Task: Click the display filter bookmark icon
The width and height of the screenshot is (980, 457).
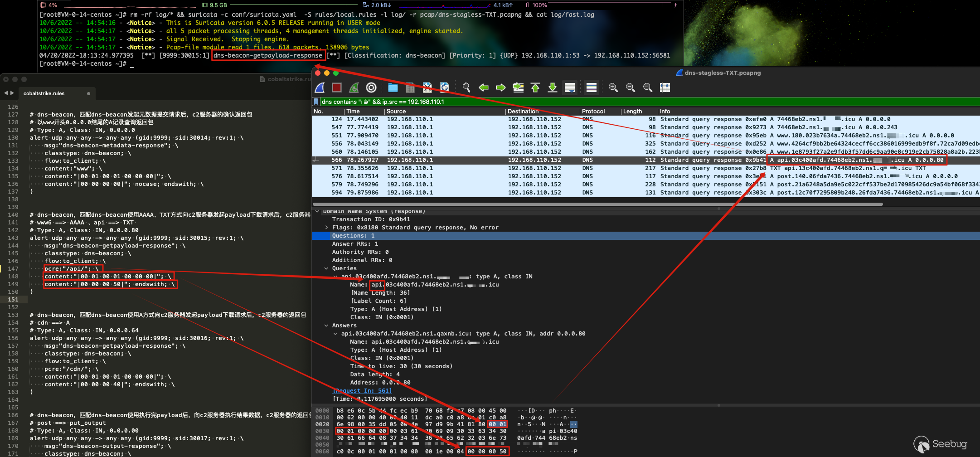Action: point(316,102)
